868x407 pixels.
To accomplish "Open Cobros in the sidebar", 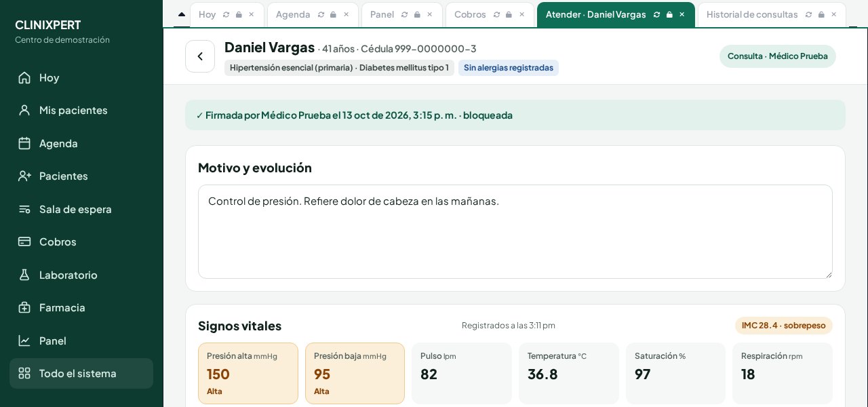I will click(81, 241).
